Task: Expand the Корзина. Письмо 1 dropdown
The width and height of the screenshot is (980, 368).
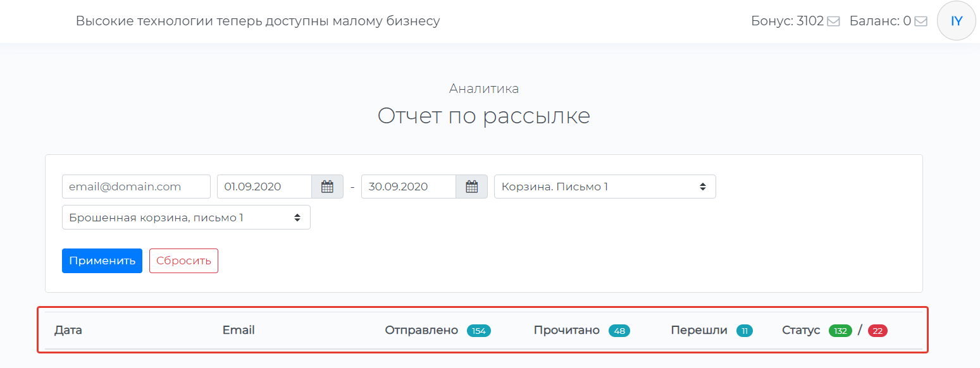Action: click(604, 187)
